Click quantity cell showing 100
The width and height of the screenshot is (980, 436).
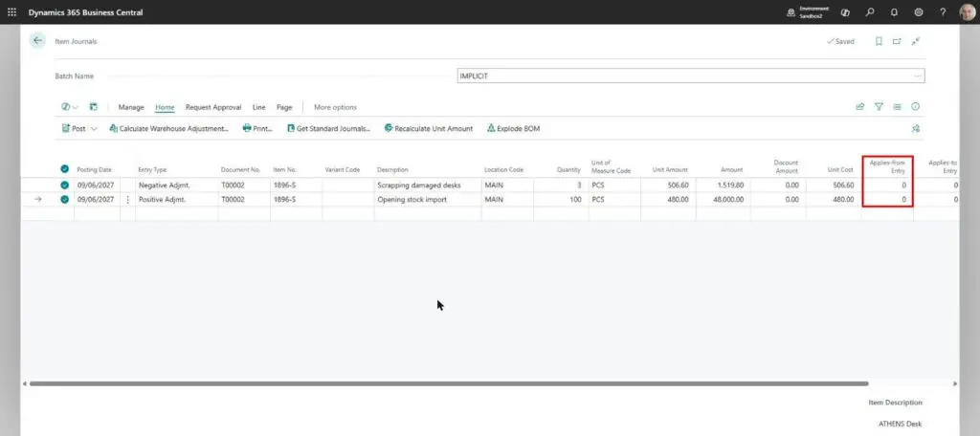561,200
